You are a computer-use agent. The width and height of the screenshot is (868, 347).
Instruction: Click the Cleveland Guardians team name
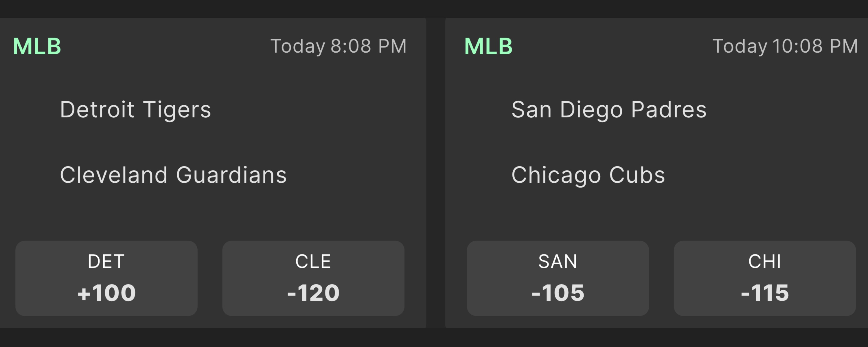point(173,175)
